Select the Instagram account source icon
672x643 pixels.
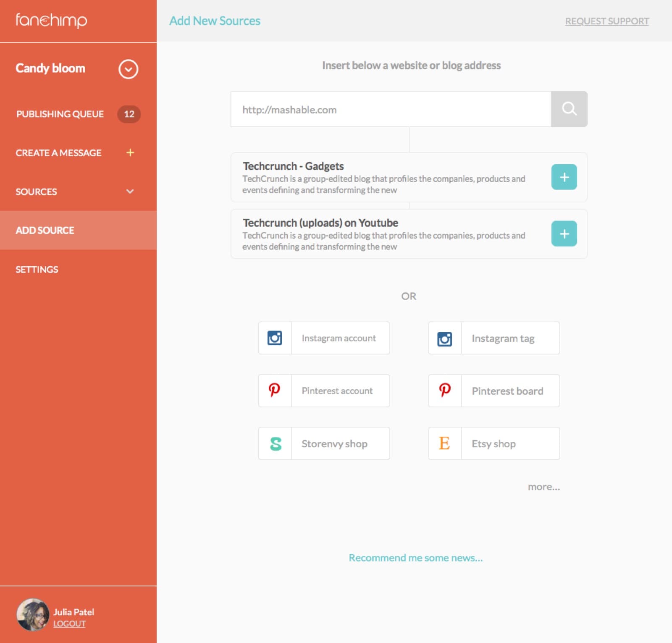point(275,338)
